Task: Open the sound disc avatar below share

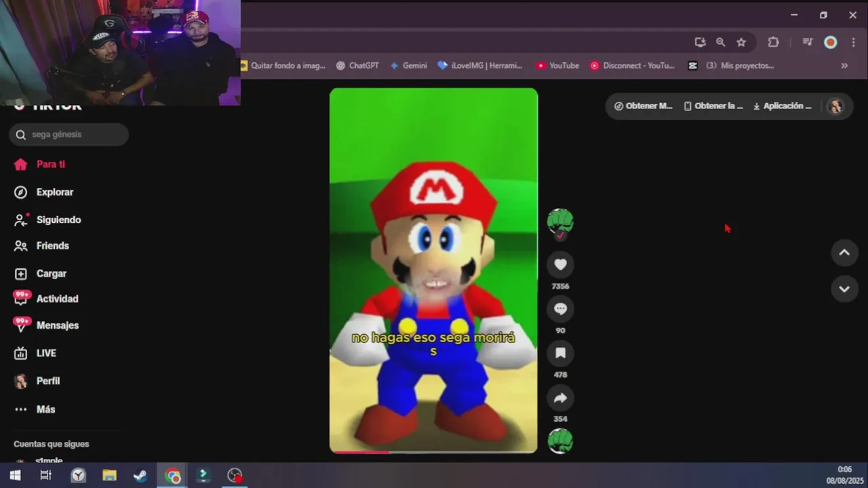Action: click(x=560, y=441)
